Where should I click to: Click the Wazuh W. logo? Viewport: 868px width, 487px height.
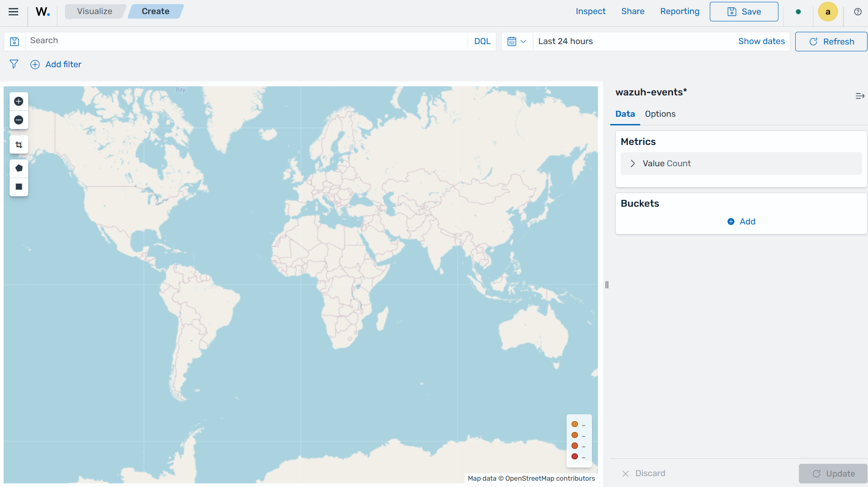coord(43,12)
